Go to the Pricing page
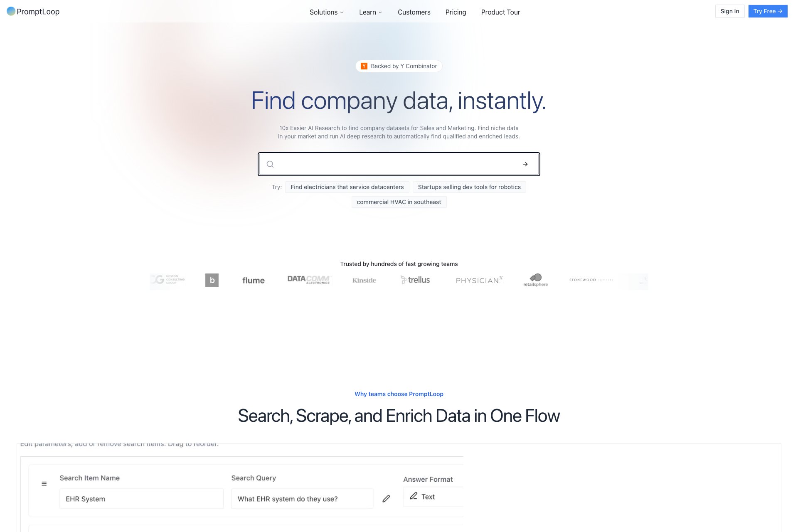The width and height of the screenshot is (798, 532). [x=456, y=12]
